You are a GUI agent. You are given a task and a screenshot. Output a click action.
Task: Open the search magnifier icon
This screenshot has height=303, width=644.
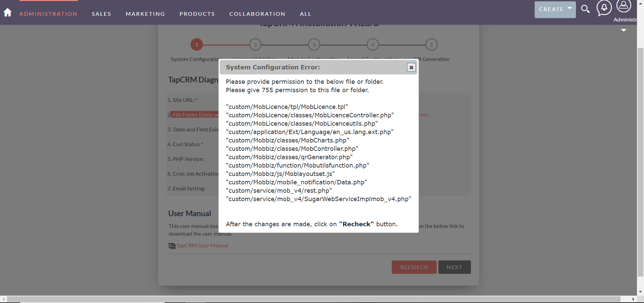[585, 9]
